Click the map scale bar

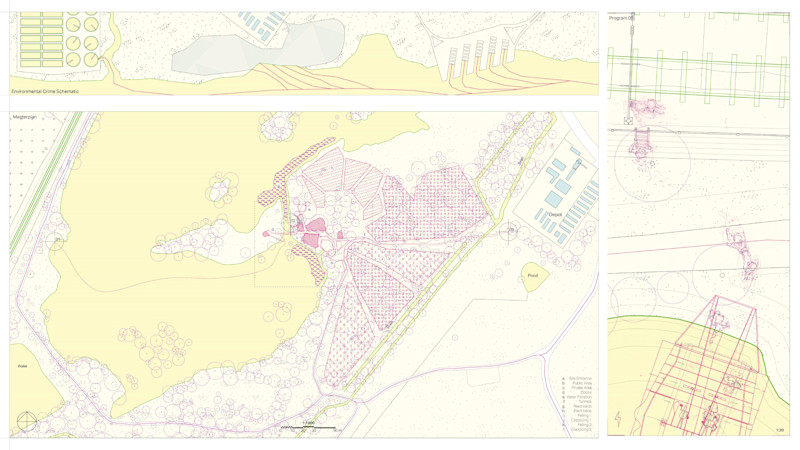(310, 427)
